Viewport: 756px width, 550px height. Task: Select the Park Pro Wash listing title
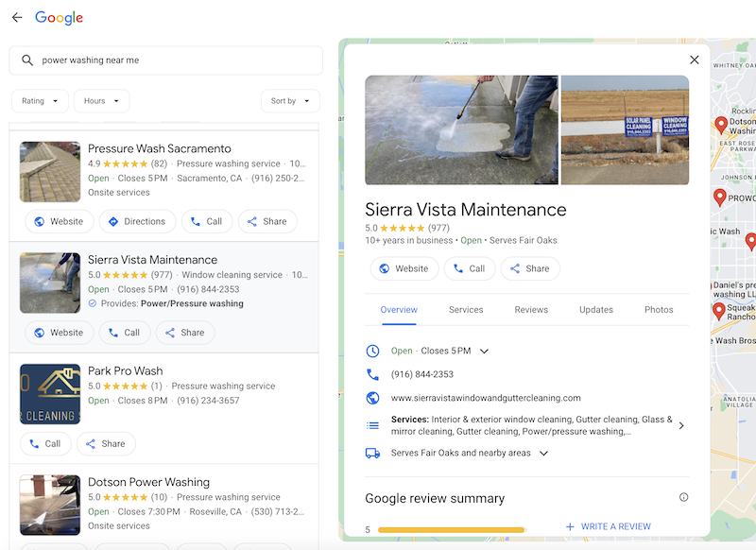click(126, 371)
